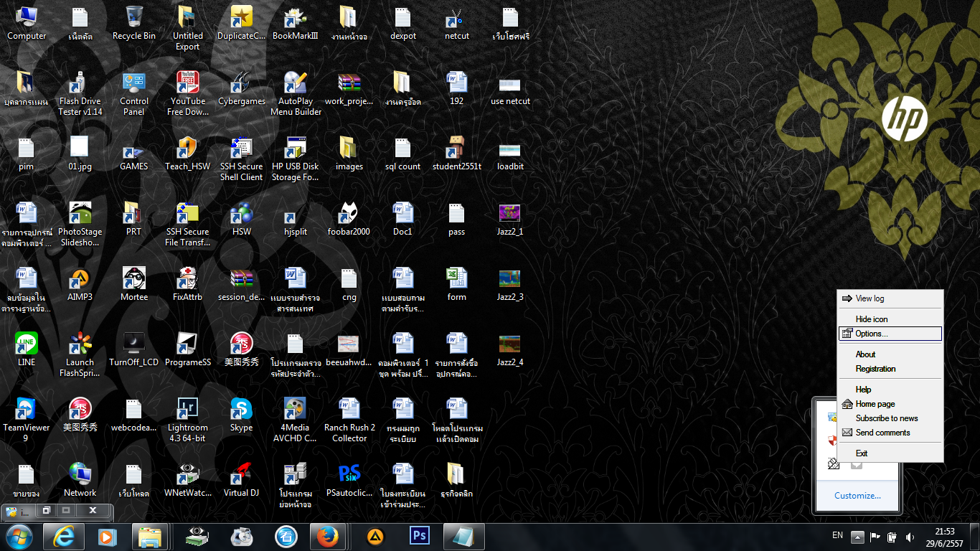Select HP USB Disk Storage Format icon

coord(295,159)
